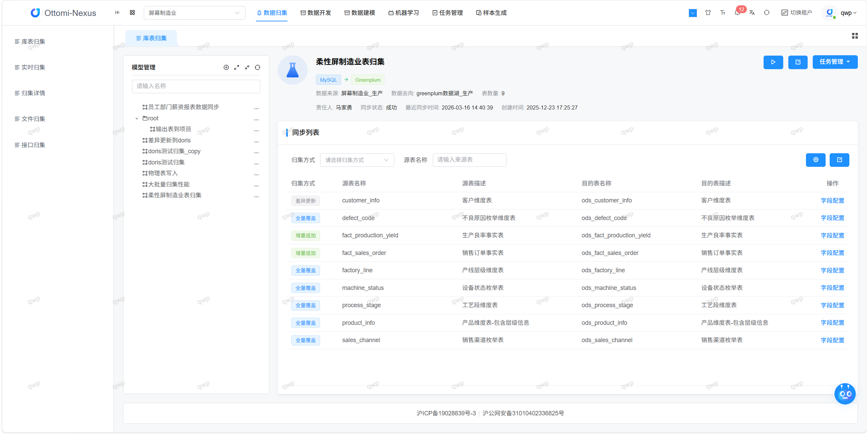Viewport: 868px width, 434px height.
Task: Open 数据建模 top menu
Action: [x=359, y=13]
